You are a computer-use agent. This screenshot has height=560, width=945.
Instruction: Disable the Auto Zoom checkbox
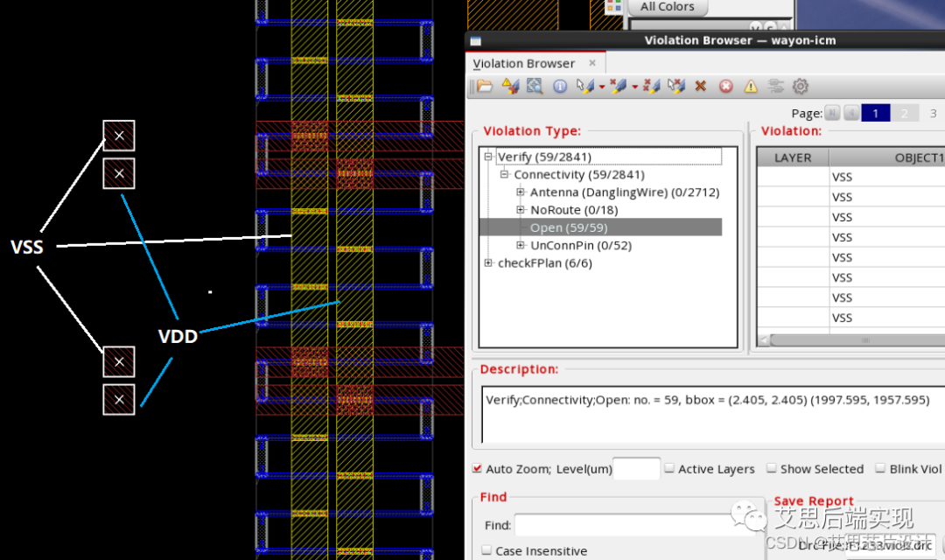(x=477, y=469)
